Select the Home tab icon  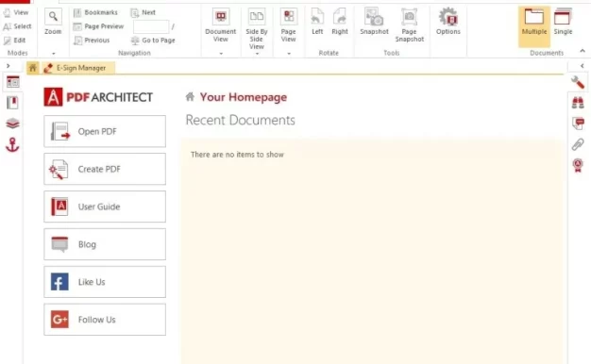tap(33, 68)
